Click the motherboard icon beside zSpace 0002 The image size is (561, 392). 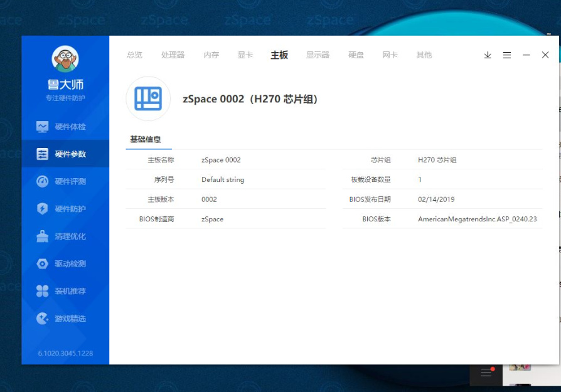point(148,98)
